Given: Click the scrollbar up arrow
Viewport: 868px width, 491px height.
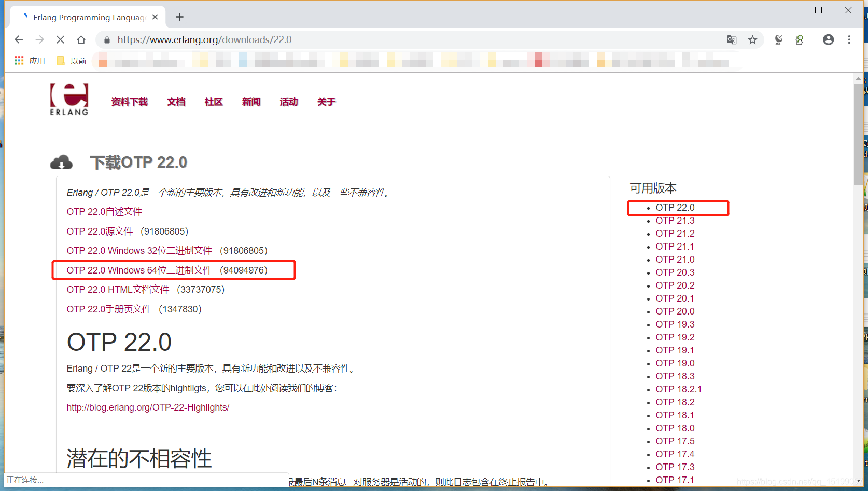Looking at the screenshot, I should pyautogui.click(x=858, y=79).
